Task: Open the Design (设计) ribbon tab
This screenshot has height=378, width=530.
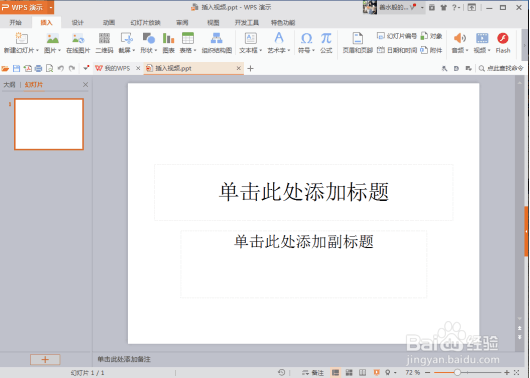Action: coord(77,23)
